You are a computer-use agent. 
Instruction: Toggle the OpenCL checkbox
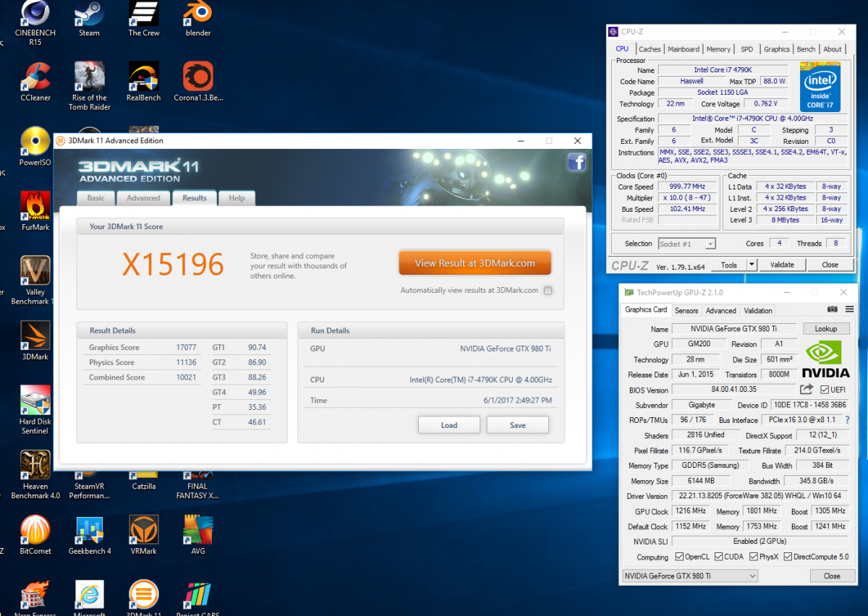(x=679, y=557)
